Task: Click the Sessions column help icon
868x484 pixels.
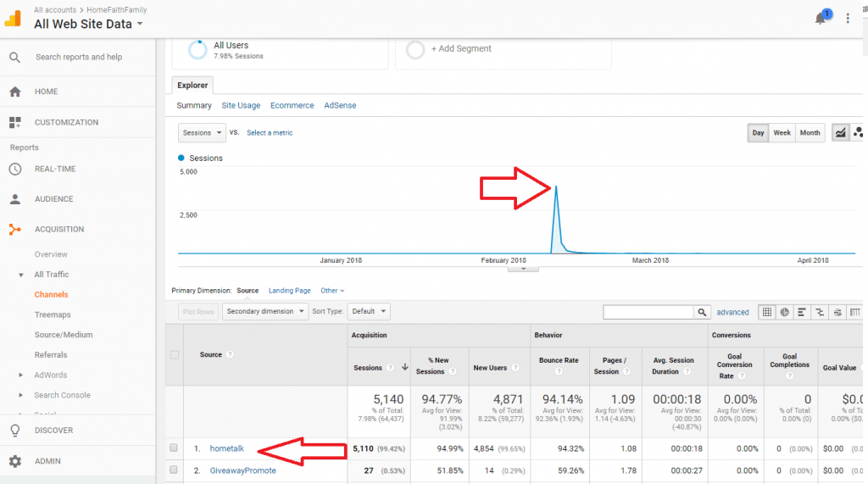Action: [x=390, y=368]
